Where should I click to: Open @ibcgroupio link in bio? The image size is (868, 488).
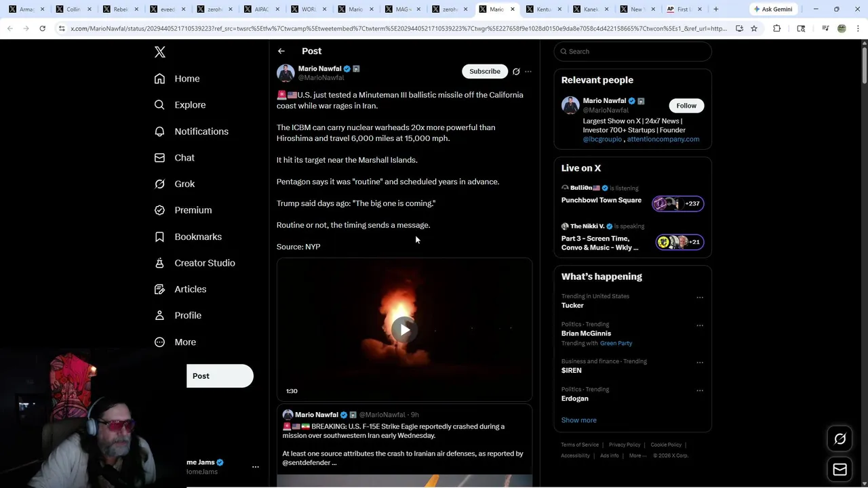(x=602, y=139)
